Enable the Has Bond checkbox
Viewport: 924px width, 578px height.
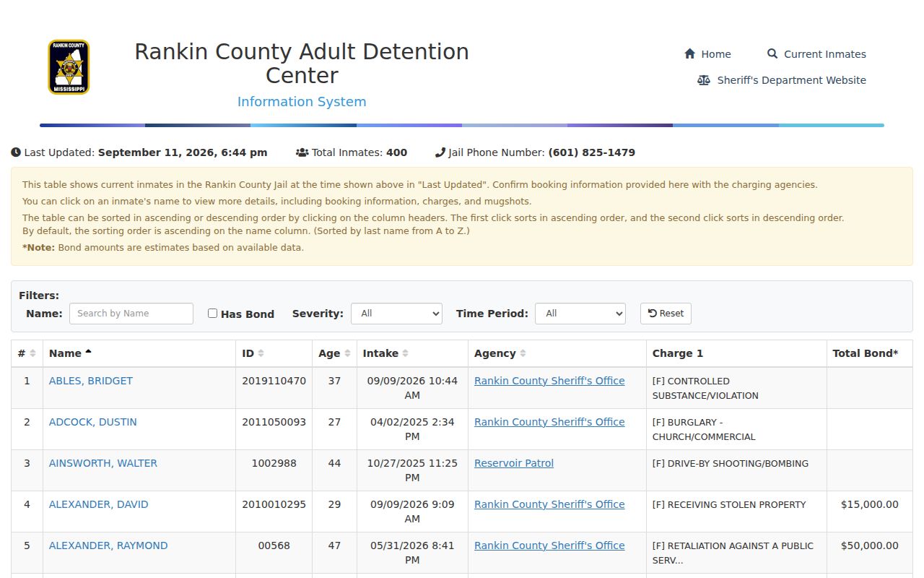click(212, 314)
